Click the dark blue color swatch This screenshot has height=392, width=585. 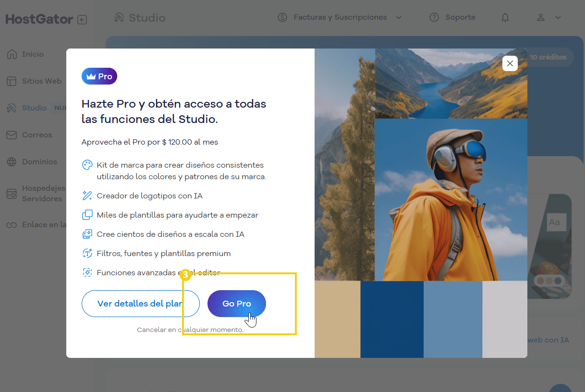[392, 319]
